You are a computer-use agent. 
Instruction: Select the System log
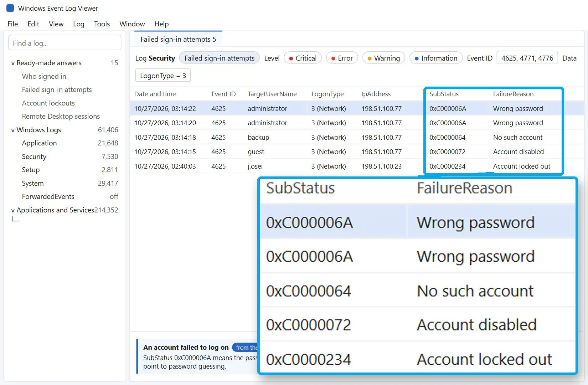coord(32,183)
